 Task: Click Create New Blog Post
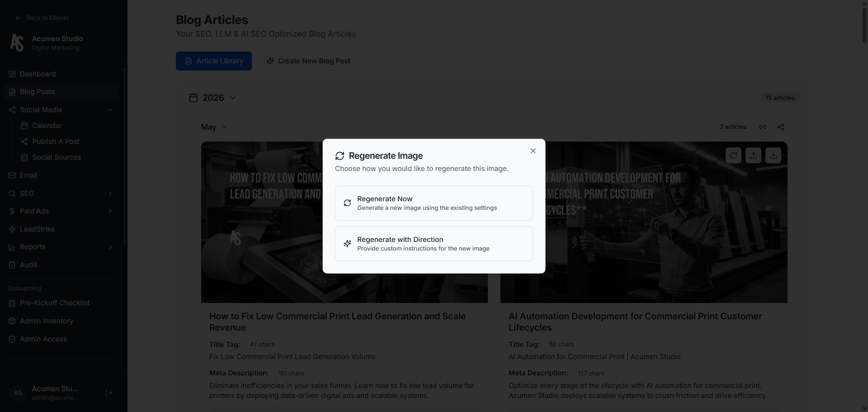click(308, 61)
